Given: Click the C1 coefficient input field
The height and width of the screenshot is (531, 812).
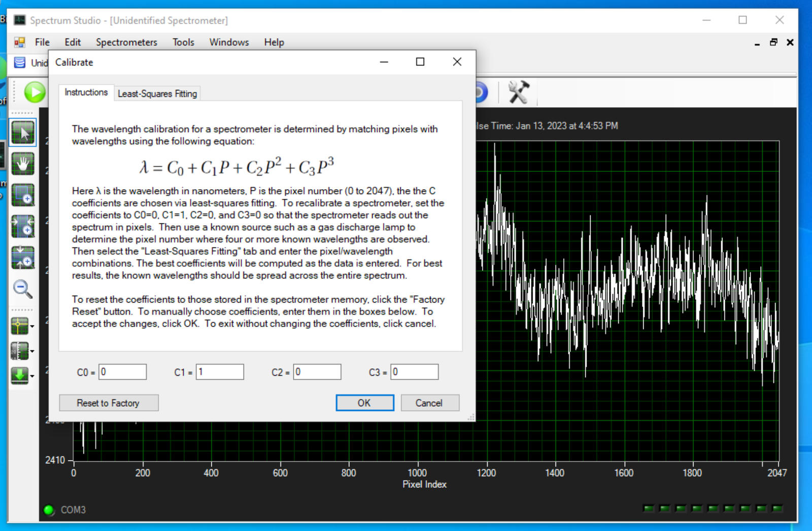Looking at the screenshot, I should (220, 372).
